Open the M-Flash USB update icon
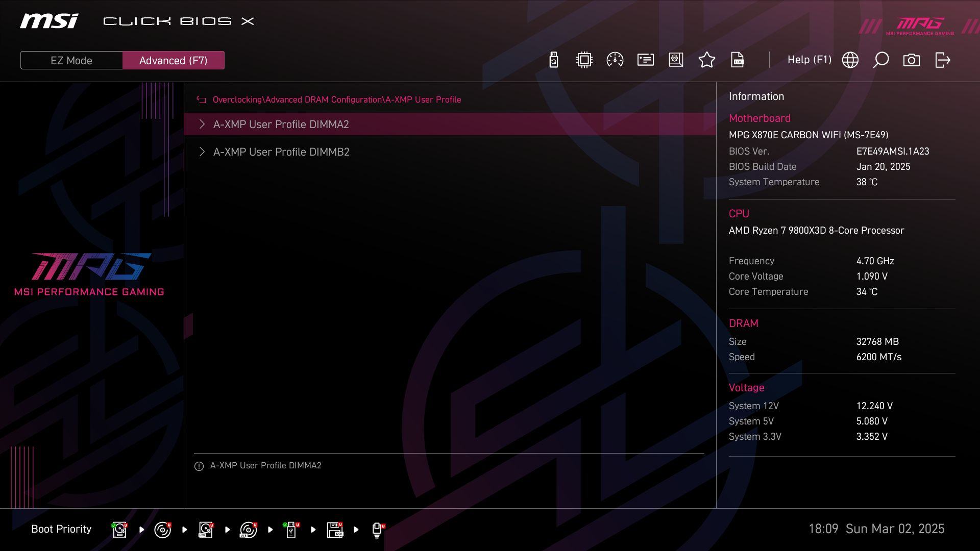 [x=553, y=60]
